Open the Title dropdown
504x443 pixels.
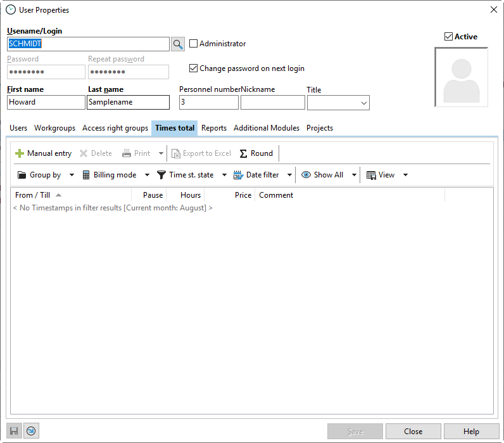(364, 103)
